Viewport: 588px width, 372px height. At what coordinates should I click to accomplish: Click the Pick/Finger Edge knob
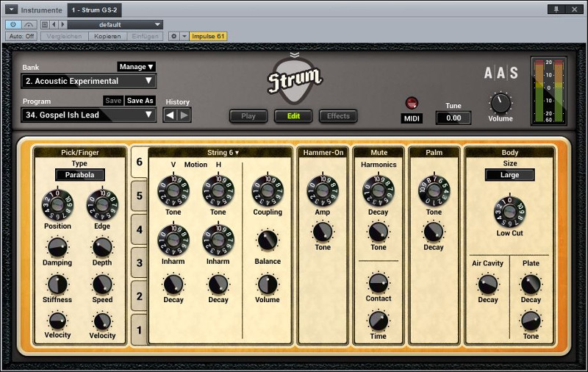pyautogui.click(x=102, y=205)
